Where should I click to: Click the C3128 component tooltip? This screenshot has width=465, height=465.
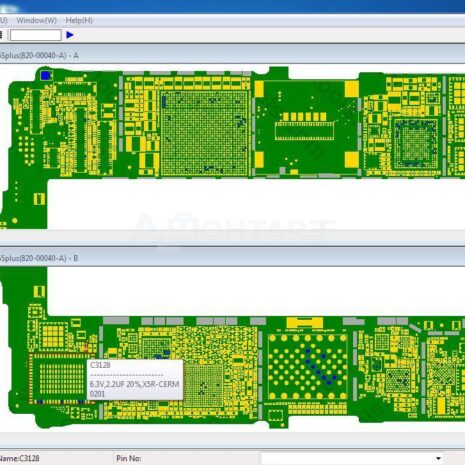pyautogui.click(x=135, y=380)
